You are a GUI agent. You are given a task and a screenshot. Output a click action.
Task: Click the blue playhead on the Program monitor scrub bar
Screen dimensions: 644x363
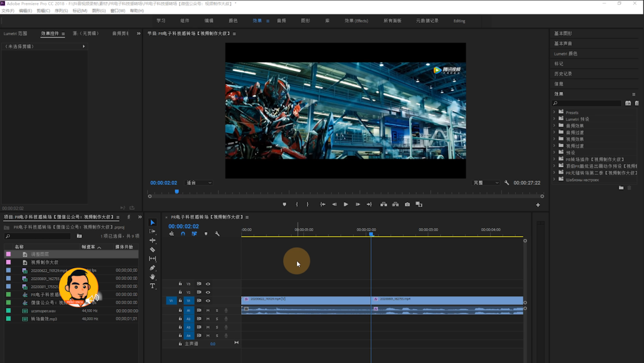[x=177, y=192]
